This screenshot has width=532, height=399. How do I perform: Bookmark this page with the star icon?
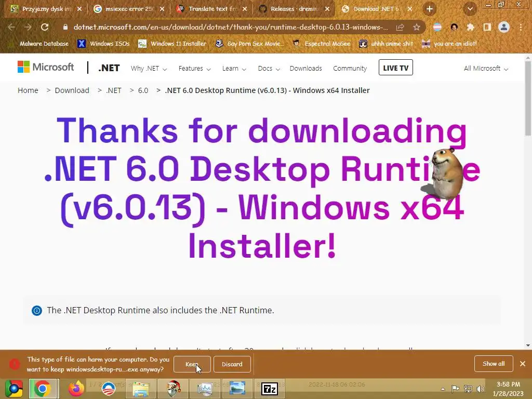(x=417, y=27)
